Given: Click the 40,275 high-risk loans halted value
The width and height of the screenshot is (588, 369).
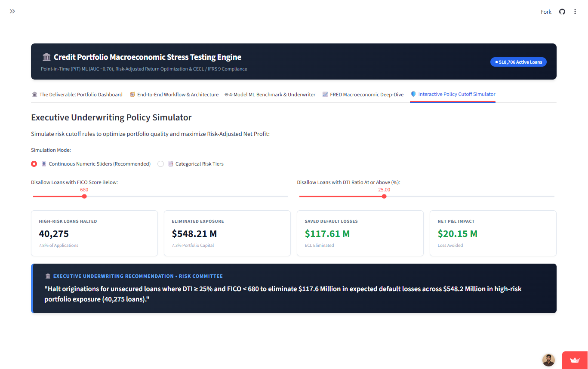Looking at the screenshot, I should tap(54, 234).
